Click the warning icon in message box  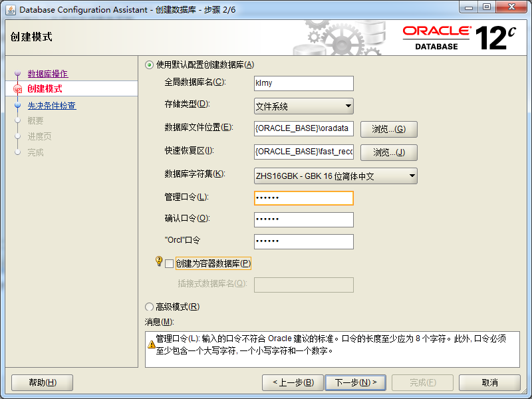(x=152, y=344)
